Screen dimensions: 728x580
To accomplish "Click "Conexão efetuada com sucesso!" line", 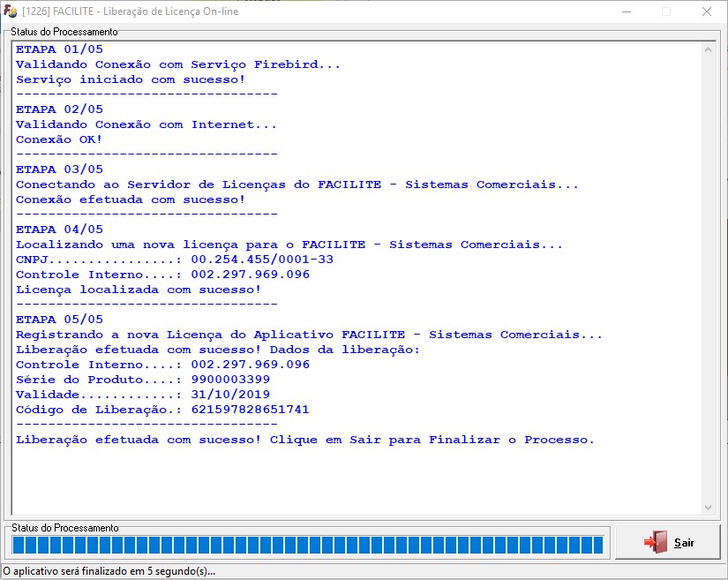I will (131, 200).
